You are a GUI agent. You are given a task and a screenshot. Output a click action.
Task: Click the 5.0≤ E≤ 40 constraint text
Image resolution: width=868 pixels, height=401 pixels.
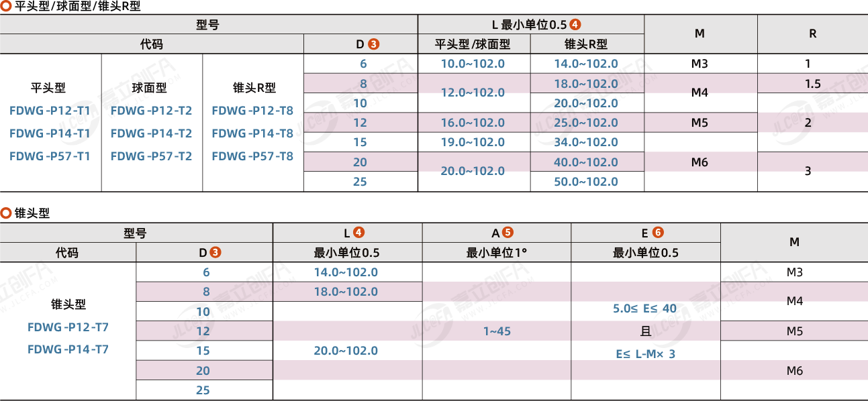click(645, 308)
